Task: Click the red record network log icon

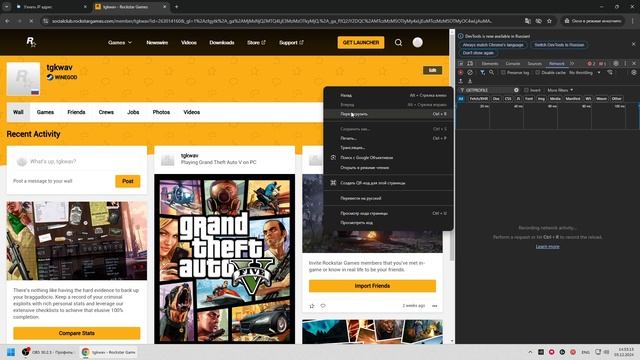Action: pyautogui.click(x=460, y=73)
